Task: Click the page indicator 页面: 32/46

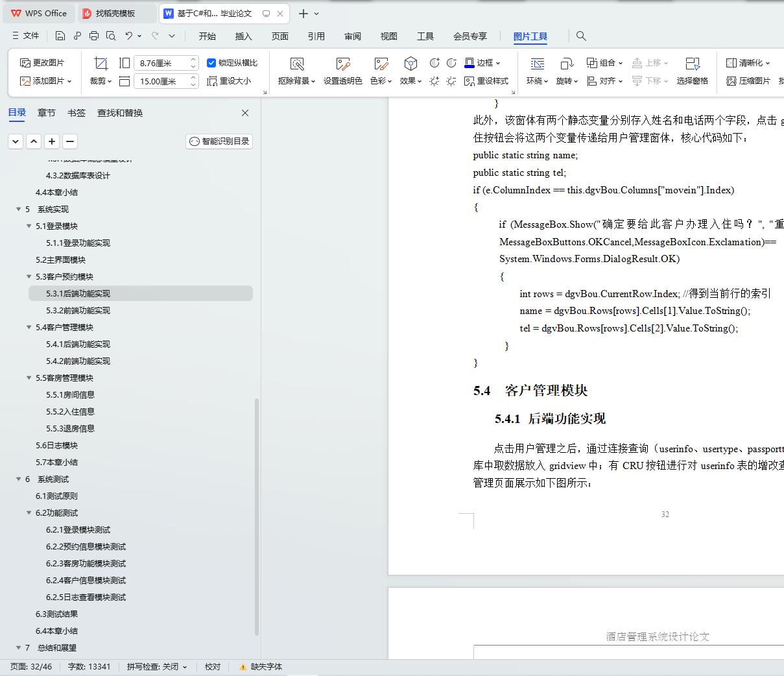Action: [31, 667]
